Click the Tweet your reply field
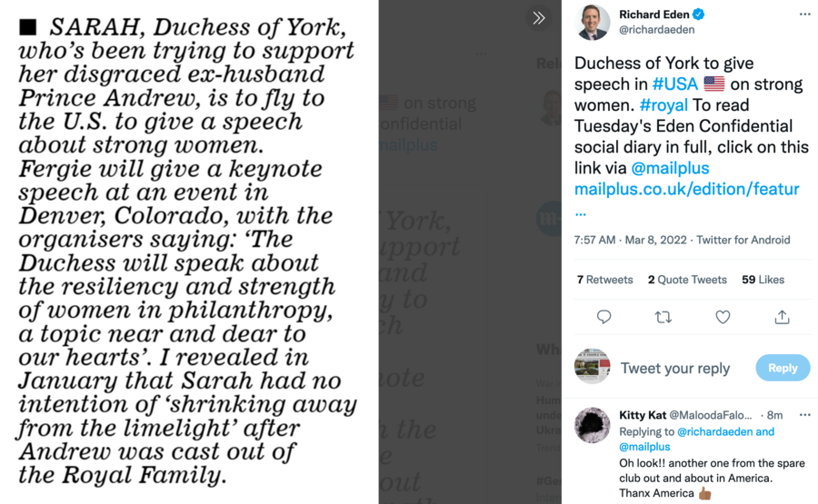 pyautogui.click(x=675, y=368)
